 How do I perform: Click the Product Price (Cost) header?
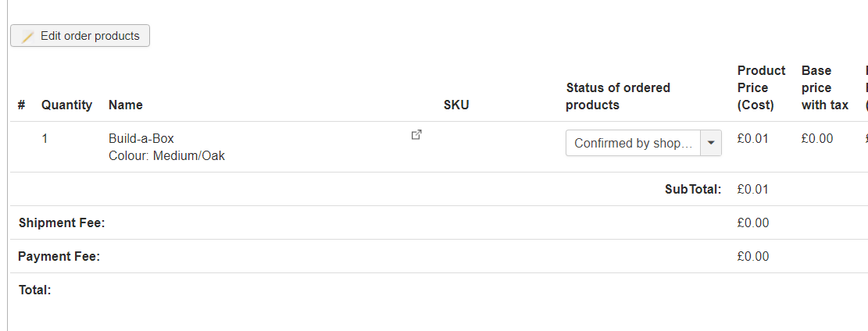pyautogui.click(x=761, y=87)
